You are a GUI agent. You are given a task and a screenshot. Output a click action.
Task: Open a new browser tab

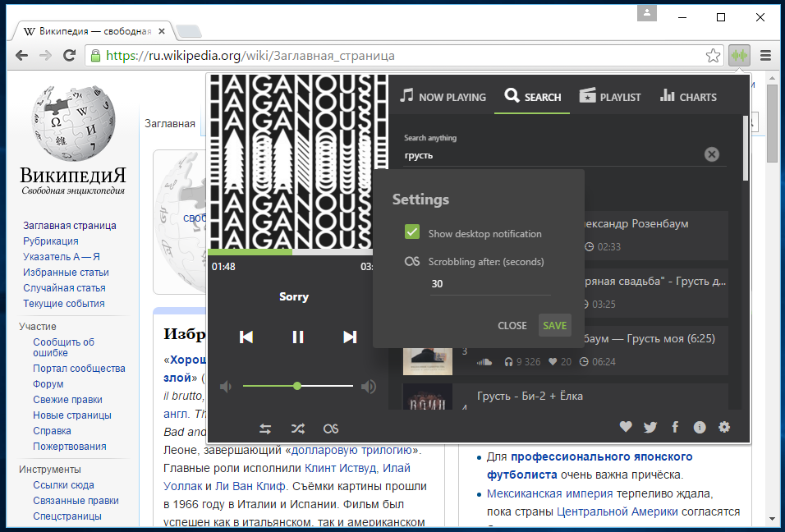point(189,31)
